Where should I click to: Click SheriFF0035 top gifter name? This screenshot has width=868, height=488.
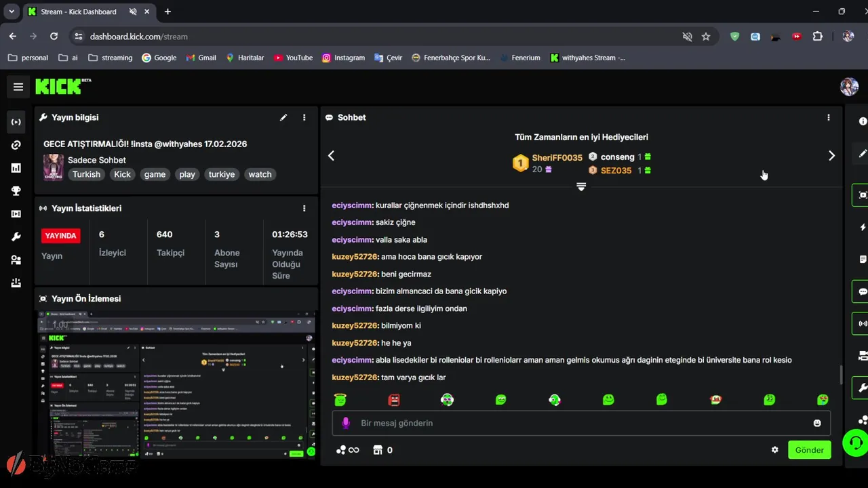(557, 158)
